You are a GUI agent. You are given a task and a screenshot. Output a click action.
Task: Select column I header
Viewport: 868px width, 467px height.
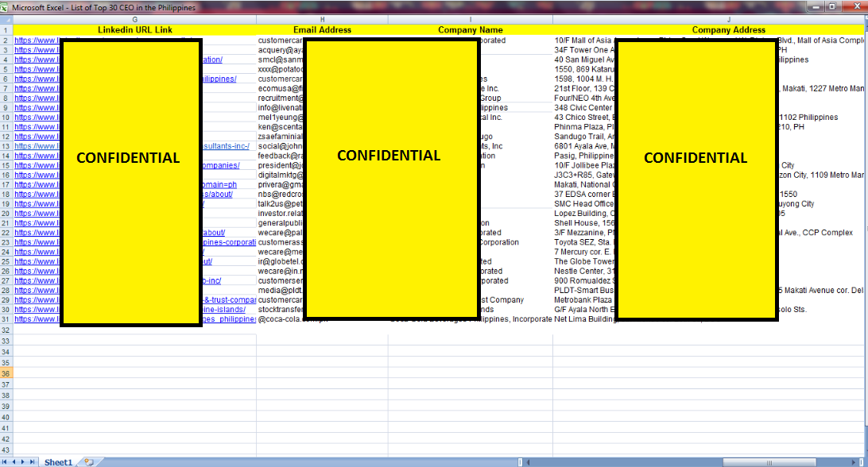[x=470, y=19]
